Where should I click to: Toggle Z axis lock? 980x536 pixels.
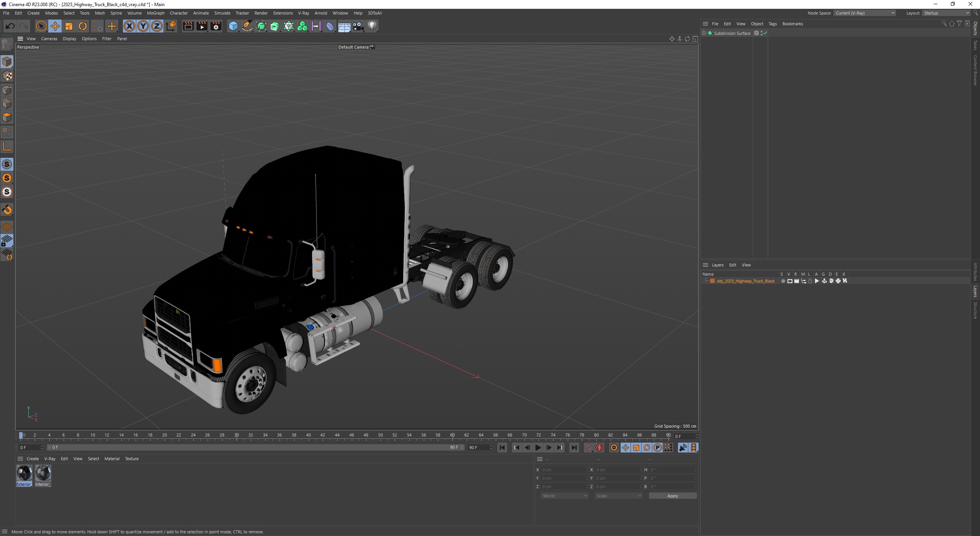157,26
